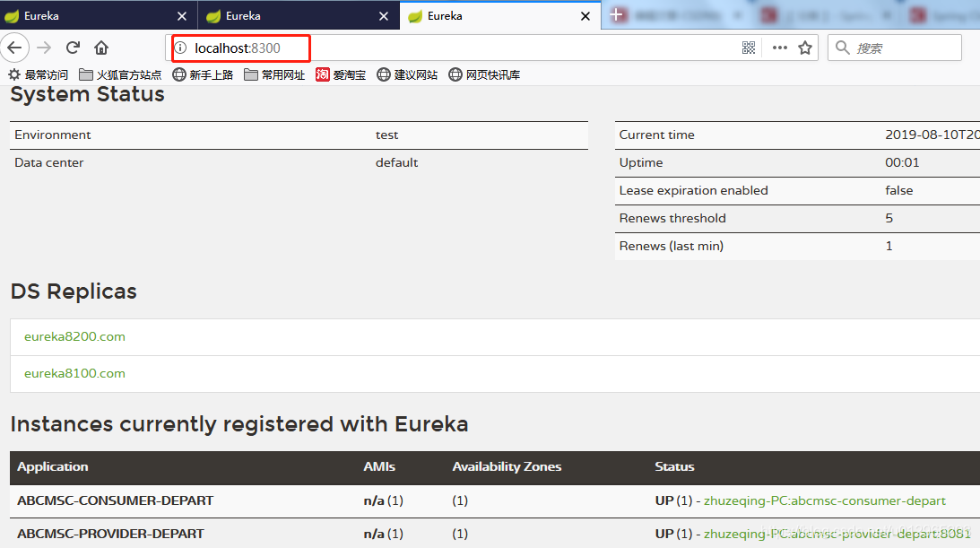Screen dimensions: 980x548
Task: Open eureka8200.com replica link
Action: 74,337
